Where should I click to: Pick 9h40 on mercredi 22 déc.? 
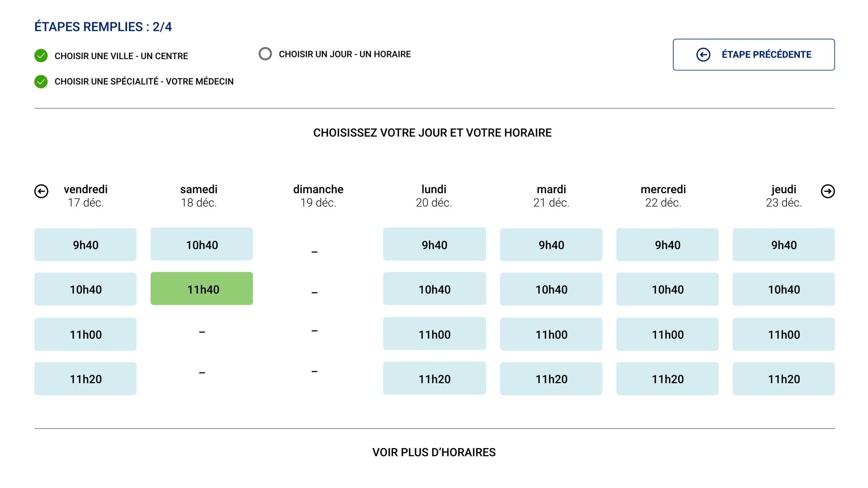(x=667, y=245)
